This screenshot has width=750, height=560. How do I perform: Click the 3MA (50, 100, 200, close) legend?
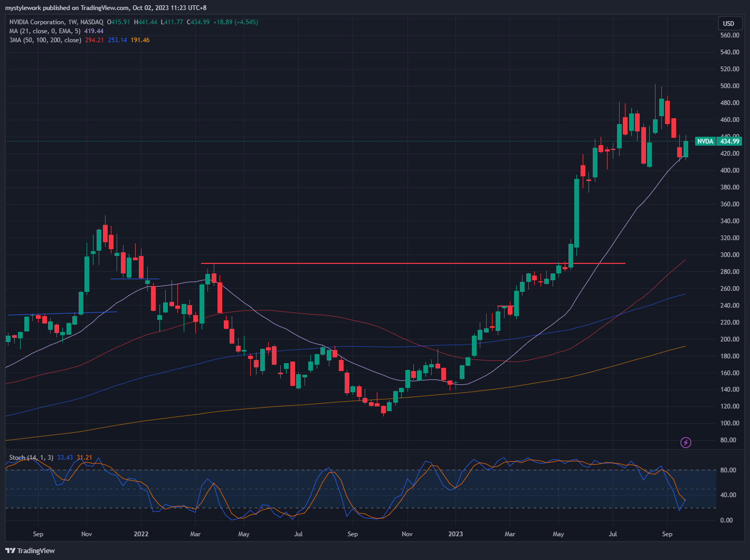coord(45,40)
